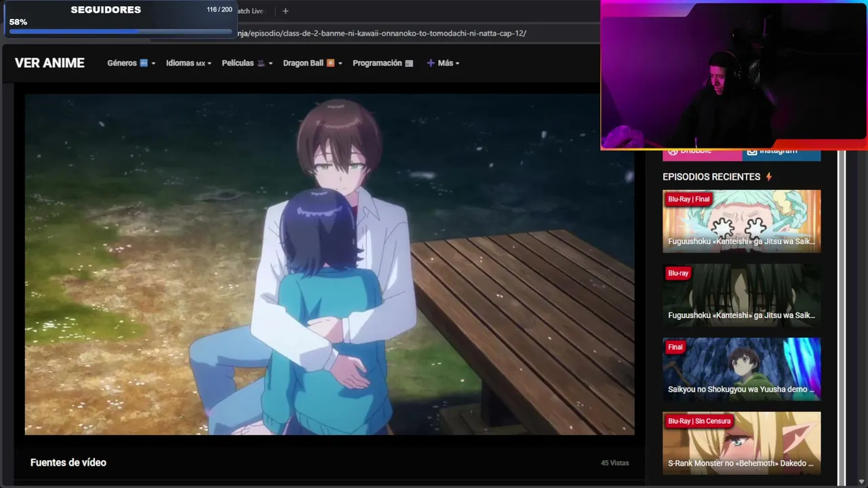Open the Saikyou no Shokugyou Final episode

tap(741, 369)
